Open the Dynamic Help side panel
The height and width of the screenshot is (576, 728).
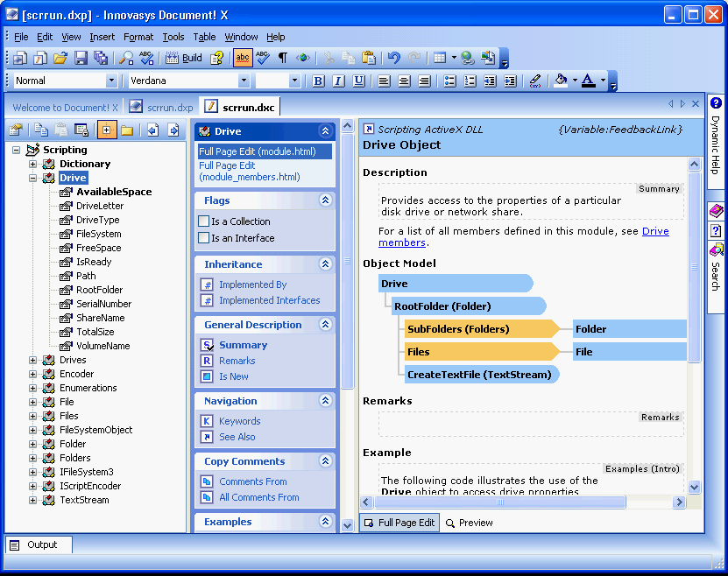[716, 142]
